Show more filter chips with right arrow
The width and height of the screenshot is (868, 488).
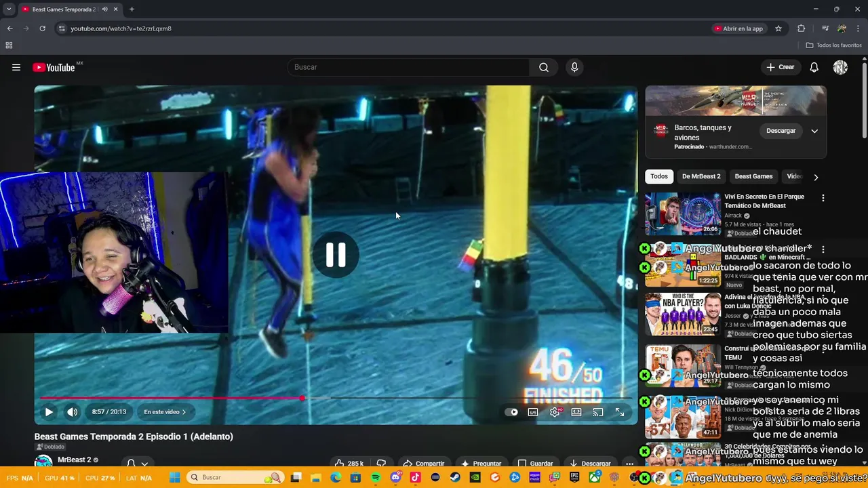(x=816, y=177)
